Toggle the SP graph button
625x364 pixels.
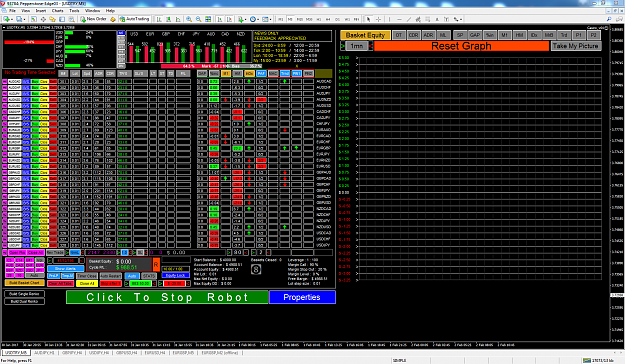point(460,35)
